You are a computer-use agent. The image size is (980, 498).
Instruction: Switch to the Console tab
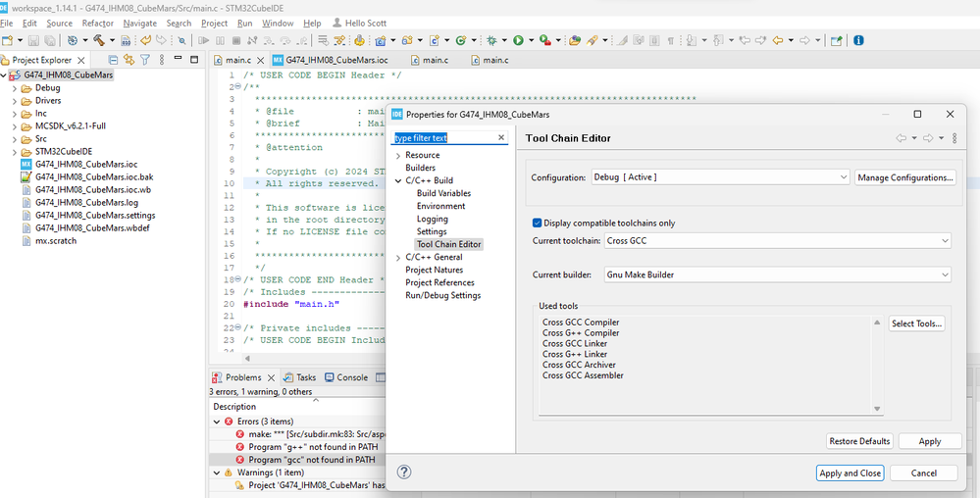pos(352,377)
